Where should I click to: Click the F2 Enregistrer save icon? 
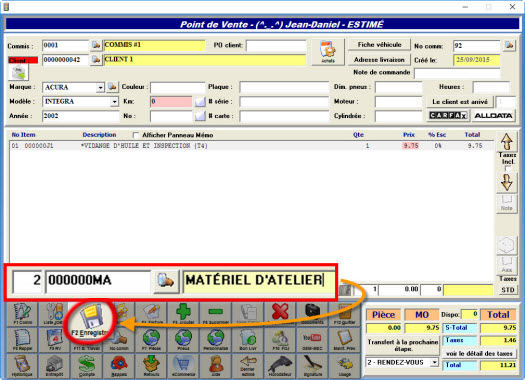point(89,319)
